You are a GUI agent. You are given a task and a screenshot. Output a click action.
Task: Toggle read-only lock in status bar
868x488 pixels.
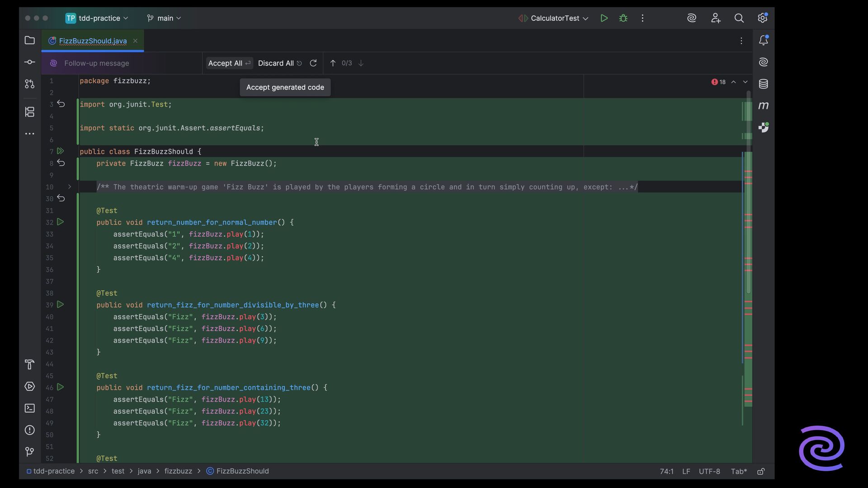[761, 471]
